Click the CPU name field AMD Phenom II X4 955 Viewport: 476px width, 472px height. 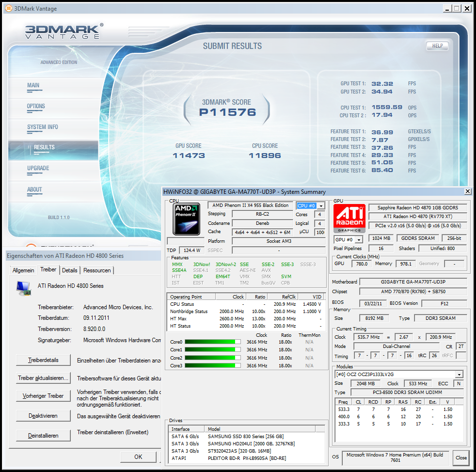pos(251,205)
